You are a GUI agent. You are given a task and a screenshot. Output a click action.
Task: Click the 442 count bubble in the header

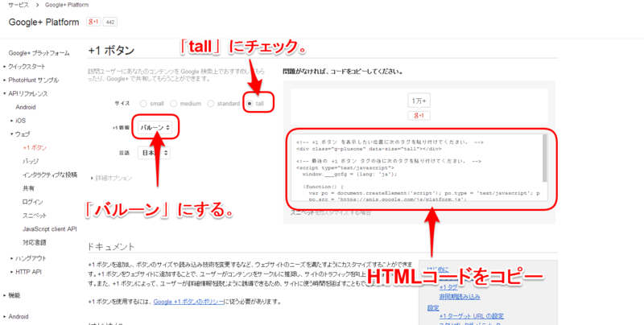pos(109,23)
